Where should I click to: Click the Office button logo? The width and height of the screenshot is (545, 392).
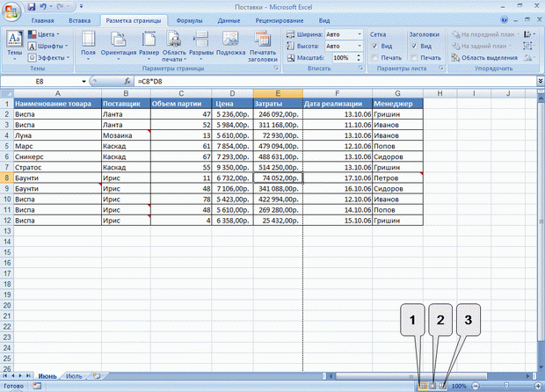pos(11,11)
